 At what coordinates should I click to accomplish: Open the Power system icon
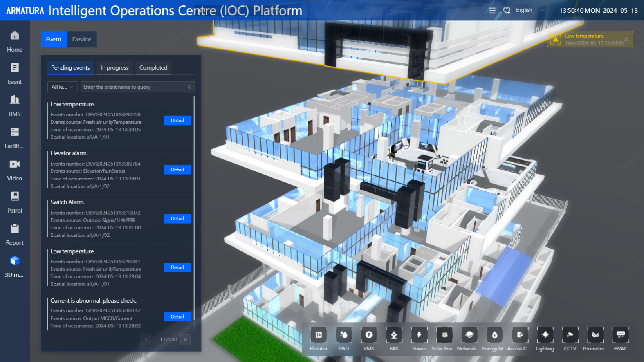tap(419, 335)
